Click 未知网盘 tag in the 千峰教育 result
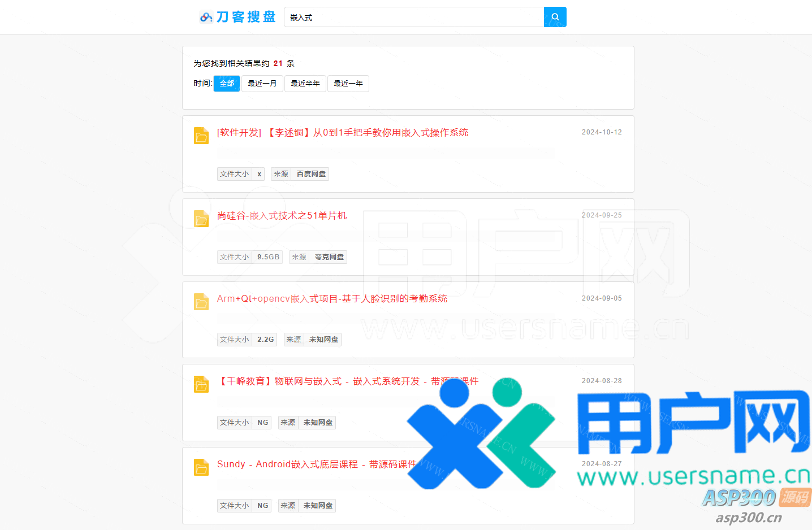Screen dimensions: 812x530 318,423
